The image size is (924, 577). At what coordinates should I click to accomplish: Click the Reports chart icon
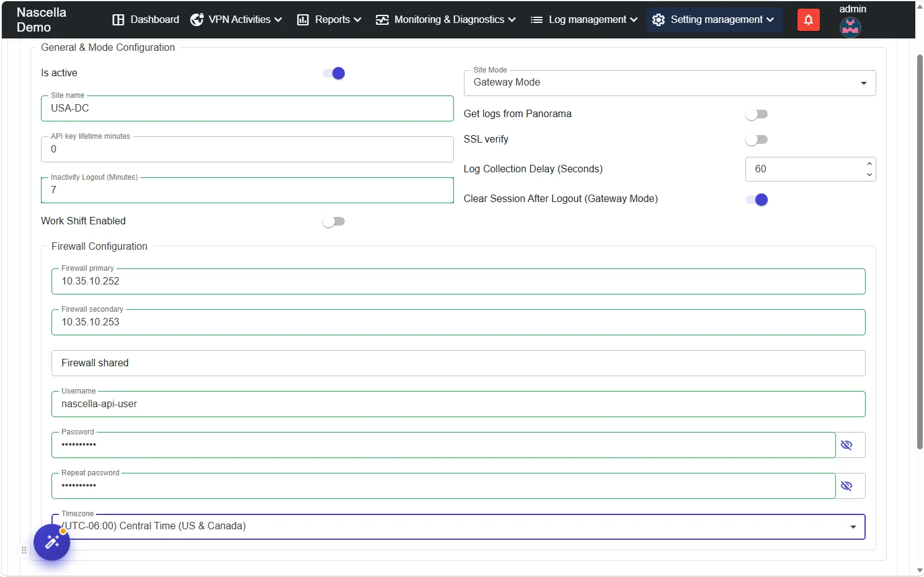303,20
